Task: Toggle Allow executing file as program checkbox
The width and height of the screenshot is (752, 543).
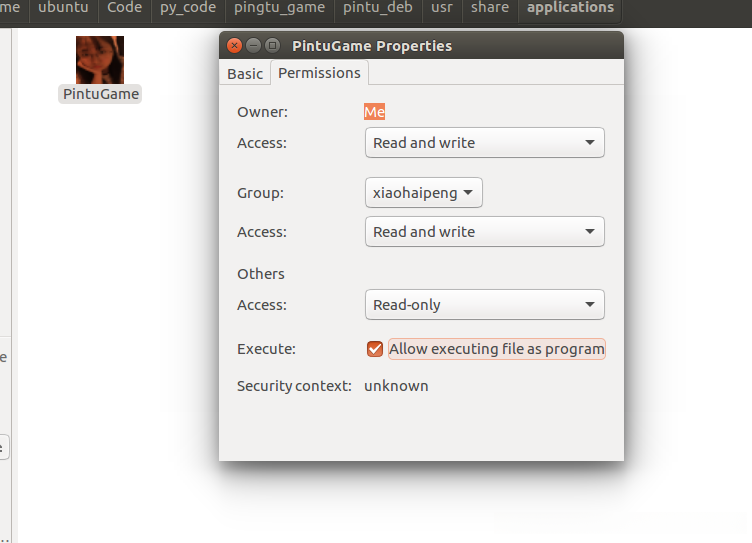Action: tap(375, 349)
